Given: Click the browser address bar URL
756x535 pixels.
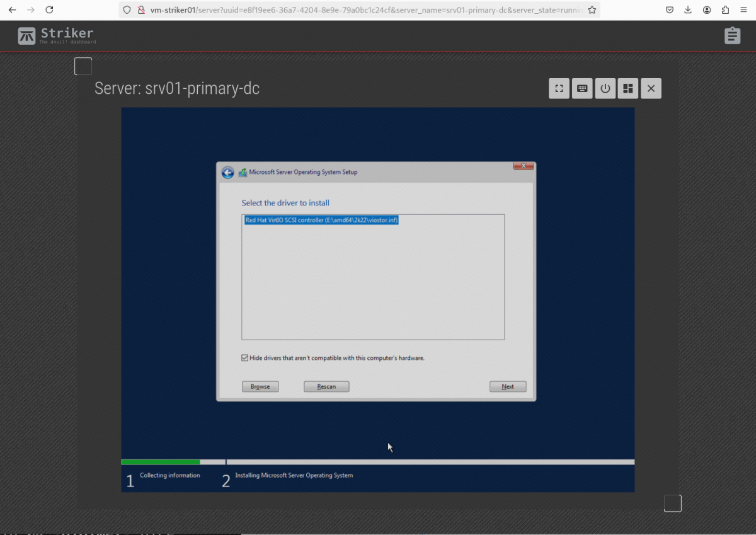Looking at the screenshot, I should tap(365, 10).
